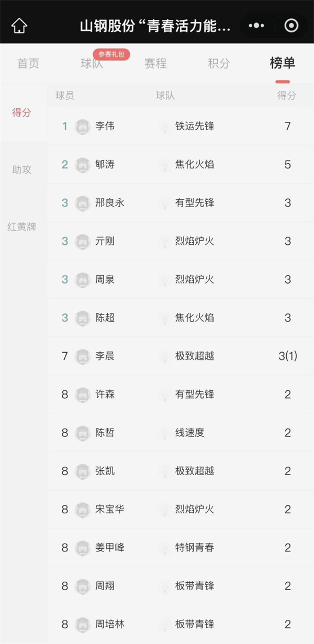This screenshot has width=314, height=644.
Task: Switch to the 首页 tab
Action: pos(28,64)
